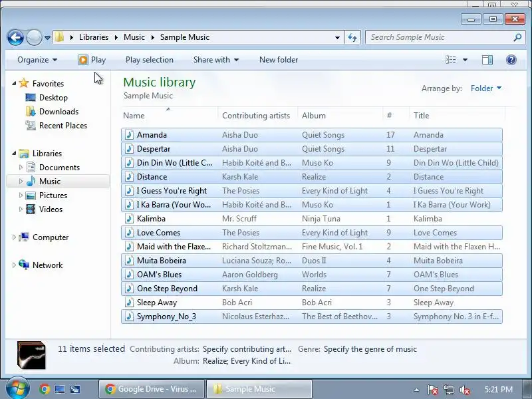The image size is (532, 399).
Task: Click album art thumbnail in details pane
Action: 31,355
